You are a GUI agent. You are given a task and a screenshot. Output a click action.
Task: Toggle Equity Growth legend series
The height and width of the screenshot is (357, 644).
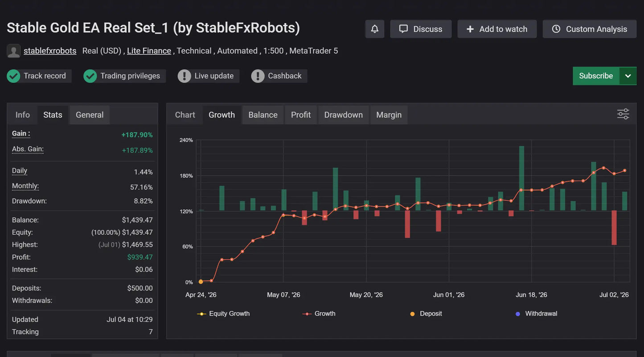tap(223, 314)
